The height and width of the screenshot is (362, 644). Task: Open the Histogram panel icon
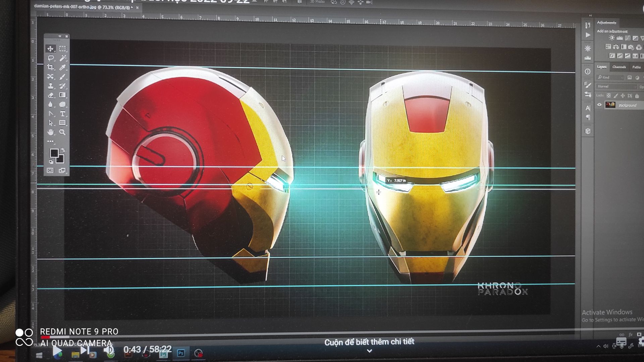point(588,58)
